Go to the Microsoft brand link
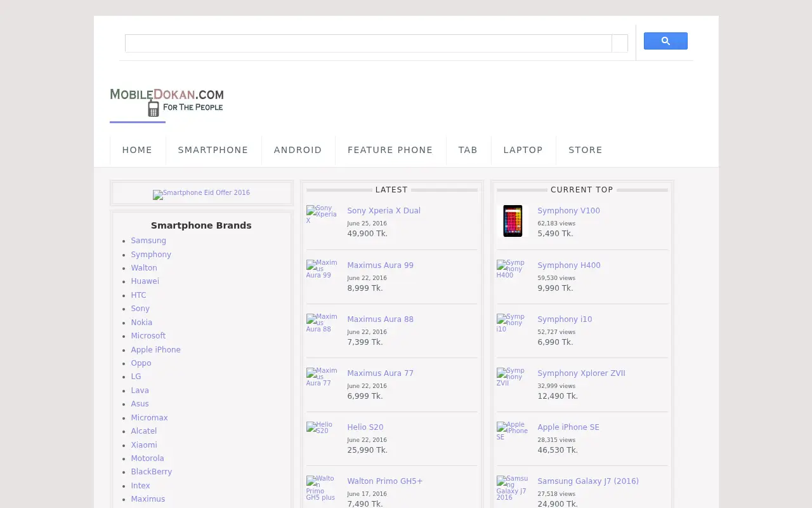This screenshot has height=508, width=812. point(148,336)
